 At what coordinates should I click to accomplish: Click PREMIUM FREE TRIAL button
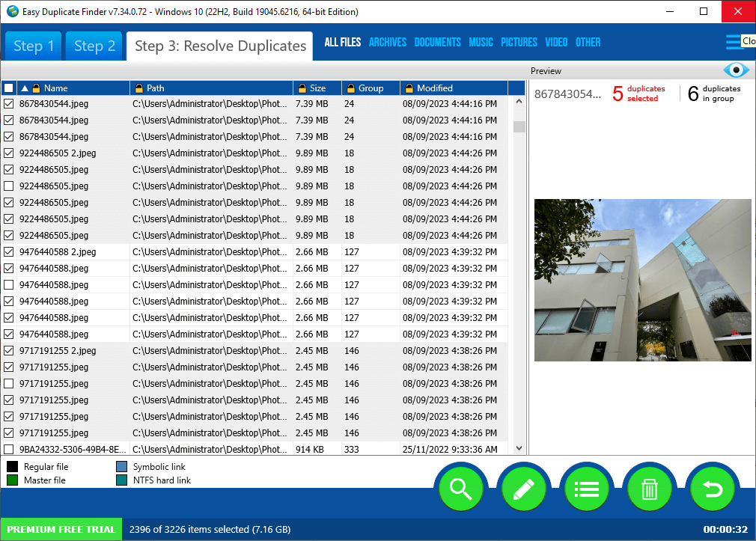(61, 530)
